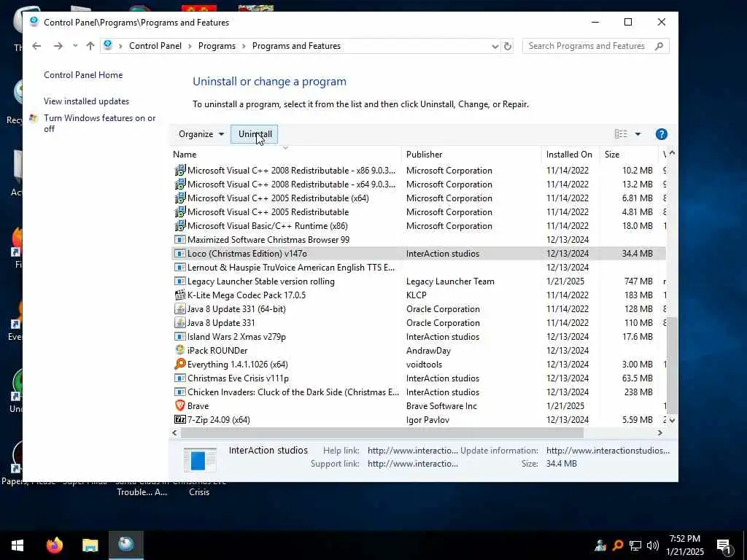Screen dimensions: 747x560
Task: Open the Organize dropdown menu
Action: click(201, 134)
